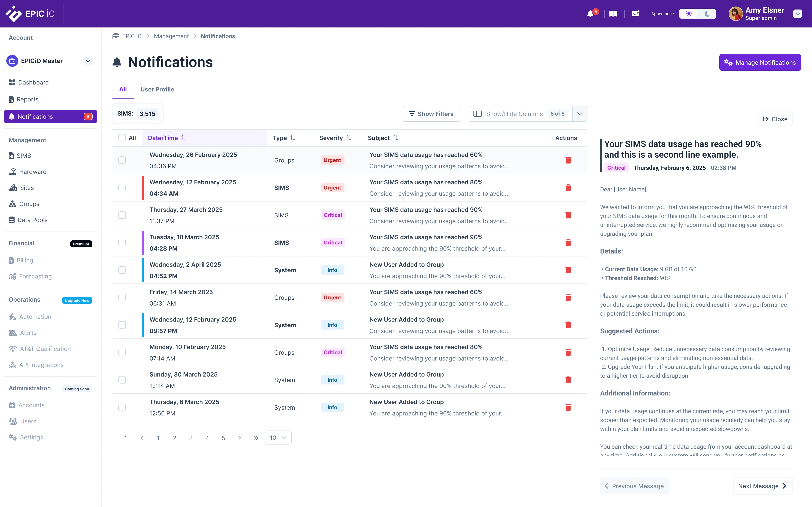Delete the 26 February 2025 notification
Image resolution: width=812 pixels, height=507 pixels.
point(568,160)
